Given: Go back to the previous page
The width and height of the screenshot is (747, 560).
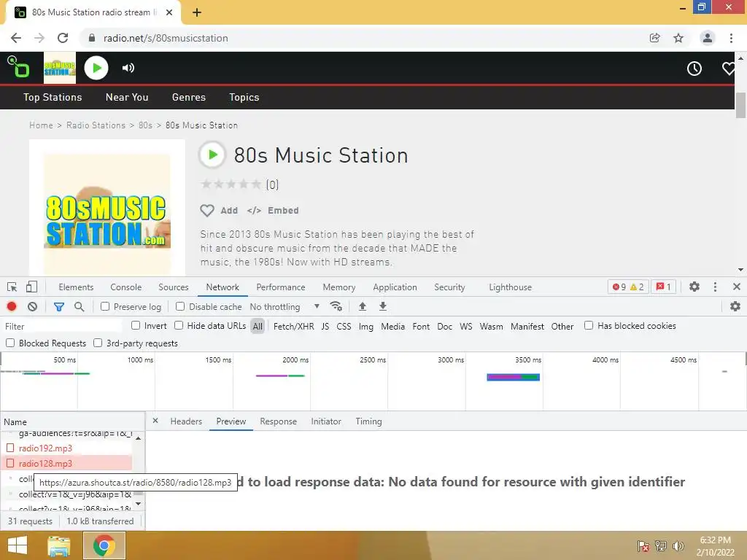Looking at the screenshot, I should (x=16, y=38).
